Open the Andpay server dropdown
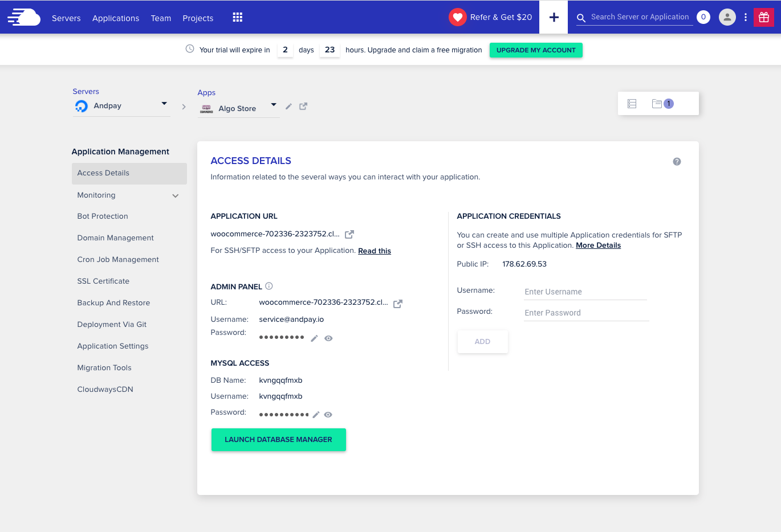The image size is (781, 532). [164, 104]
